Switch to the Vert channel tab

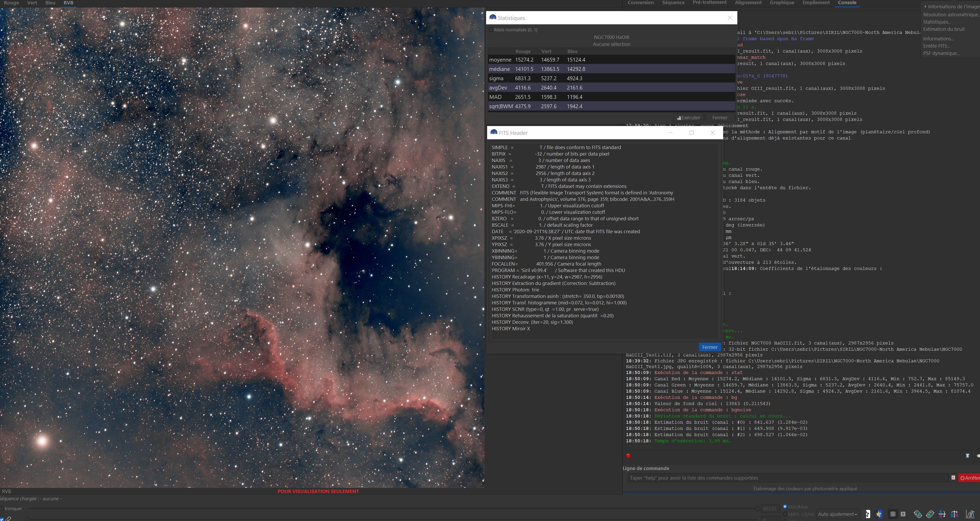[32, 3]
